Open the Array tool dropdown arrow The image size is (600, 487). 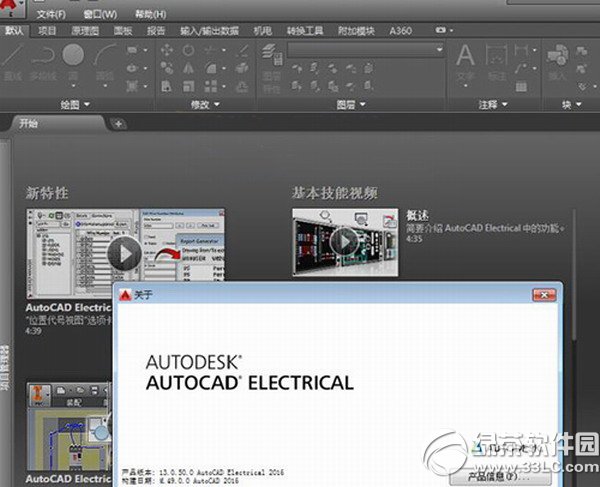[223, 86]
